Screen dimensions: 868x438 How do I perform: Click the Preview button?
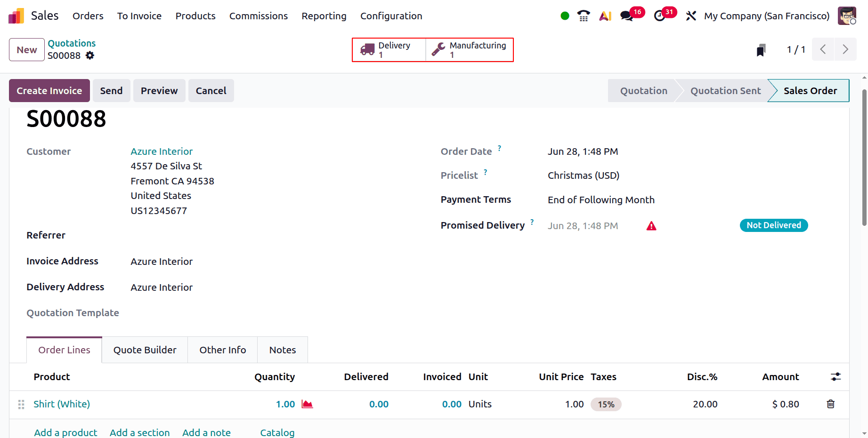[159, 91]
